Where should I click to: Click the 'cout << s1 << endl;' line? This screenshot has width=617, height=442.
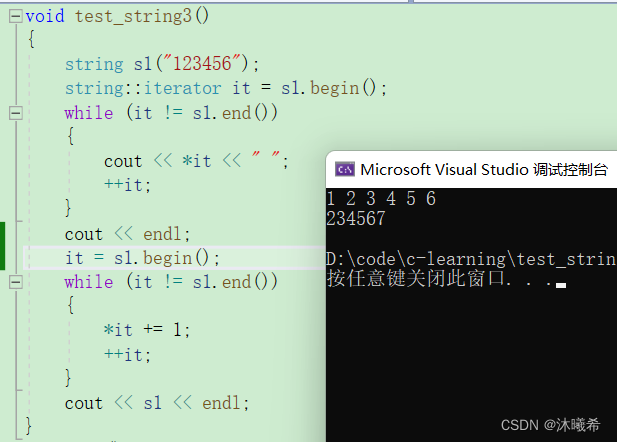157,403
